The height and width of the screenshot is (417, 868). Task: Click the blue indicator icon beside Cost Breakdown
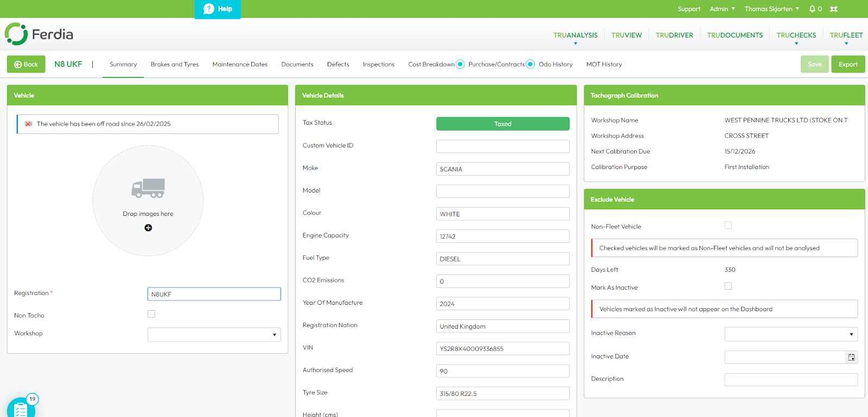tap(460, 64)
